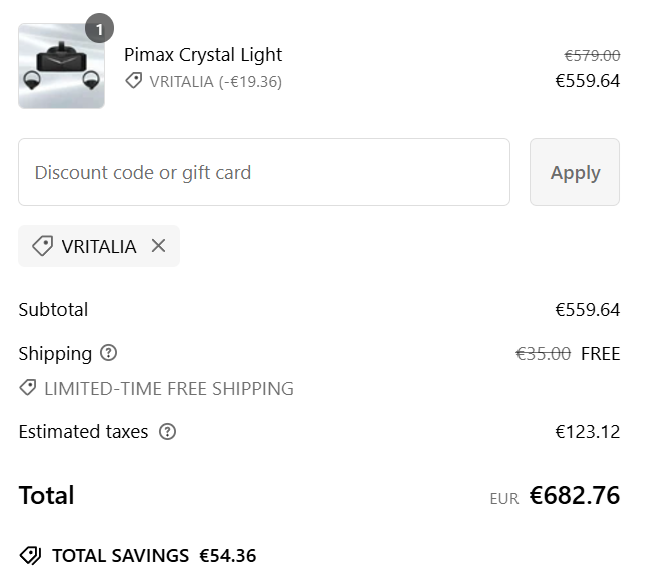Click the €682.76 total amount
This screenshot has width=646, height=580.
[575, 495]
